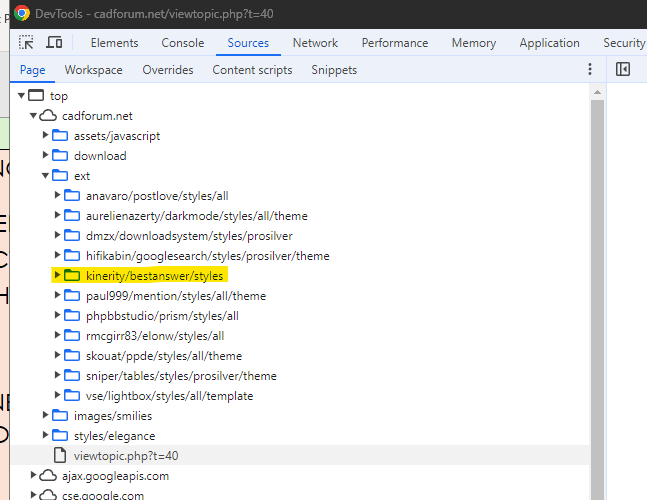Click folder icon of phpbbstudio/prism/styles/all

(x=72, y=316)
